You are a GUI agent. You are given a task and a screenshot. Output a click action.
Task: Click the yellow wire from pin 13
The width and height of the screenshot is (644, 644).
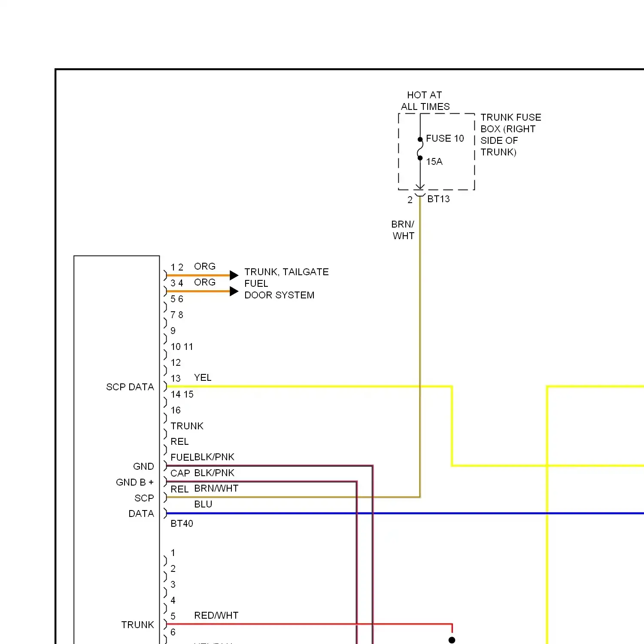[309, 386]
